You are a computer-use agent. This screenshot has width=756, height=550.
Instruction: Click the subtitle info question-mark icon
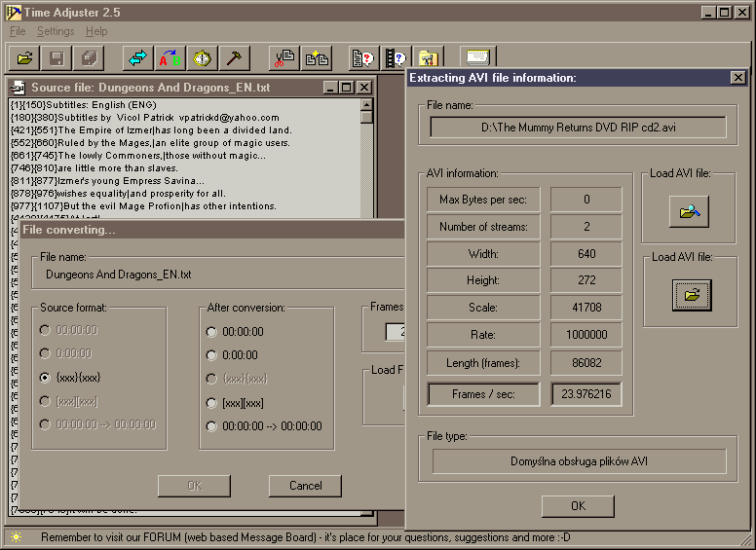tap(363, 58)
